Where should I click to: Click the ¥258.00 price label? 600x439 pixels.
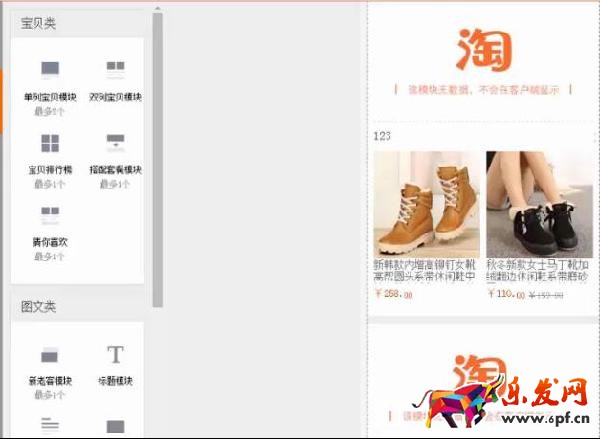[393, 294]
